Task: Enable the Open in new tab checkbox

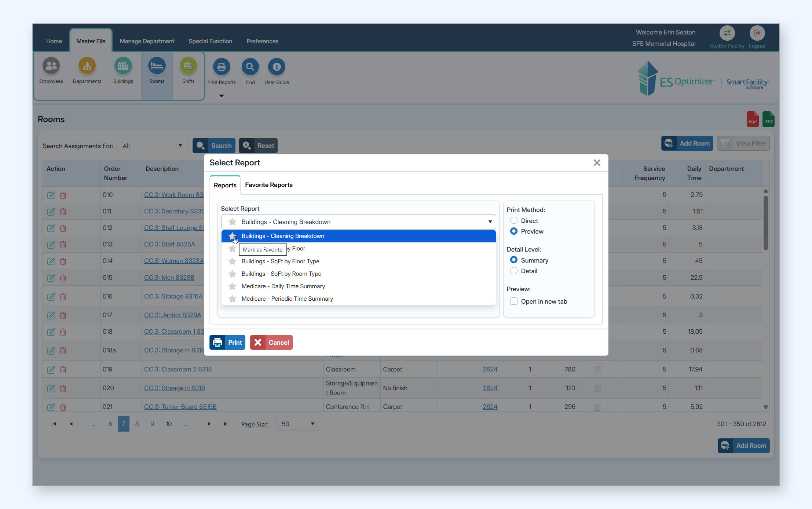Action: (x=514, y=301)
